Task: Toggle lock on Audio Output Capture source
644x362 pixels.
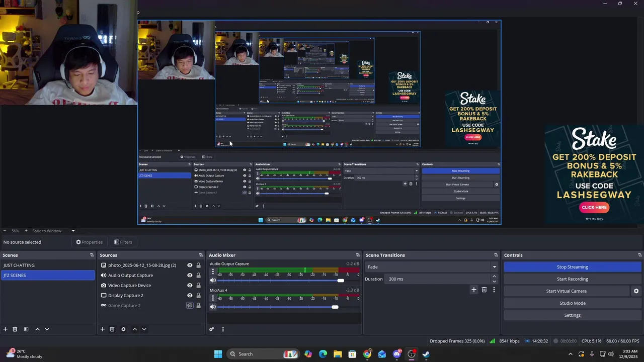Action: click(198, 276)
